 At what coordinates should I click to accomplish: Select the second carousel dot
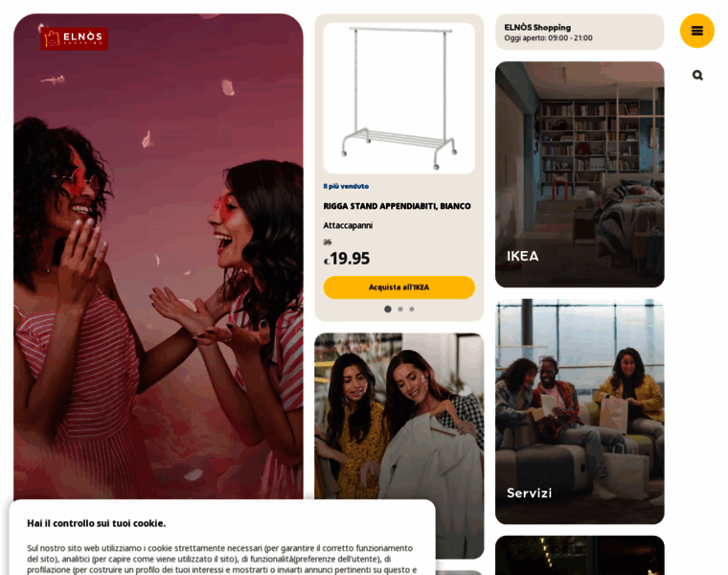[400, 309]
